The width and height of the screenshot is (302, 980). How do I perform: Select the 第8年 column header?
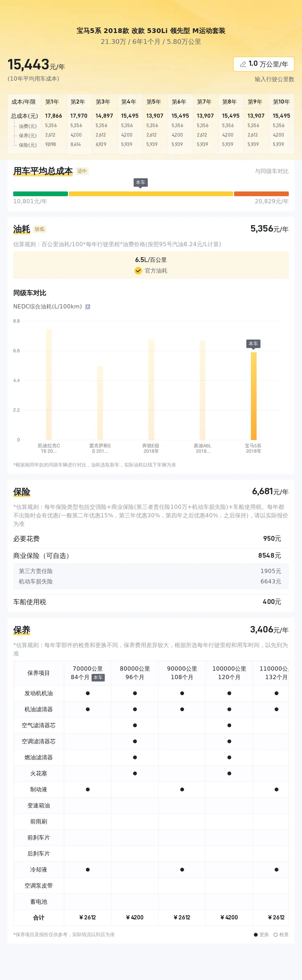(230, 102)
